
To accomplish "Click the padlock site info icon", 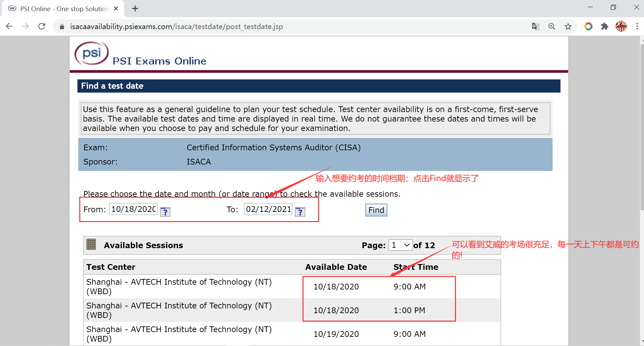I will 62,26.
